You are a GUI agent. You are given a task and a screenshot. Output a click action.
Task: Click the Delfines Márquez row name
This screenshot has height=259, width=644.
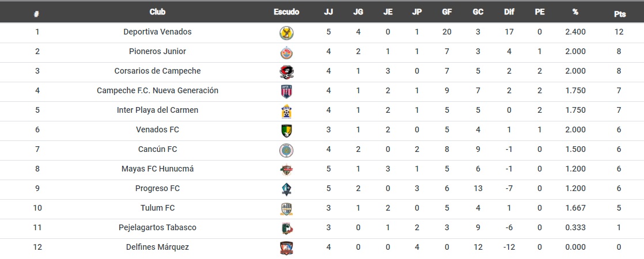157,247
